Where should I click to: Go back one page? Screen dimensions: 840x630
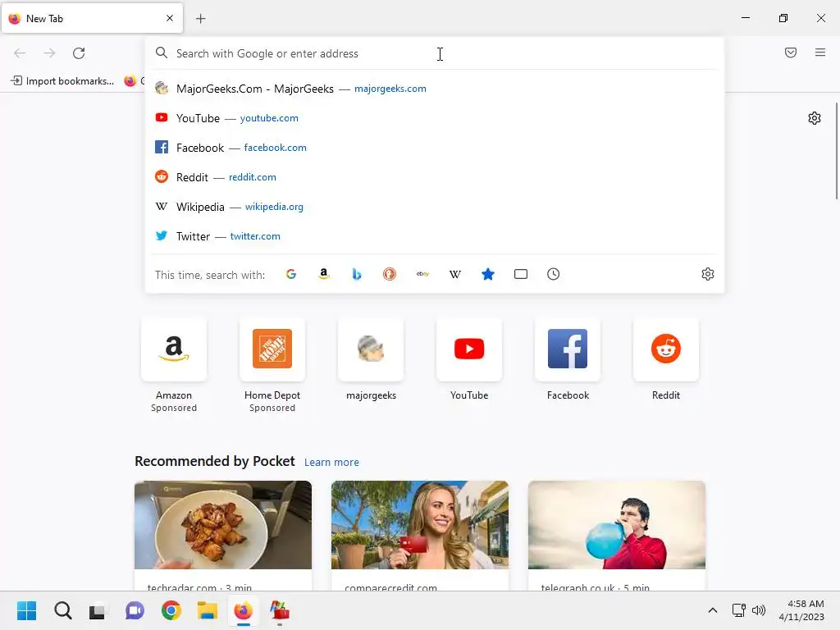pos(20,53)
